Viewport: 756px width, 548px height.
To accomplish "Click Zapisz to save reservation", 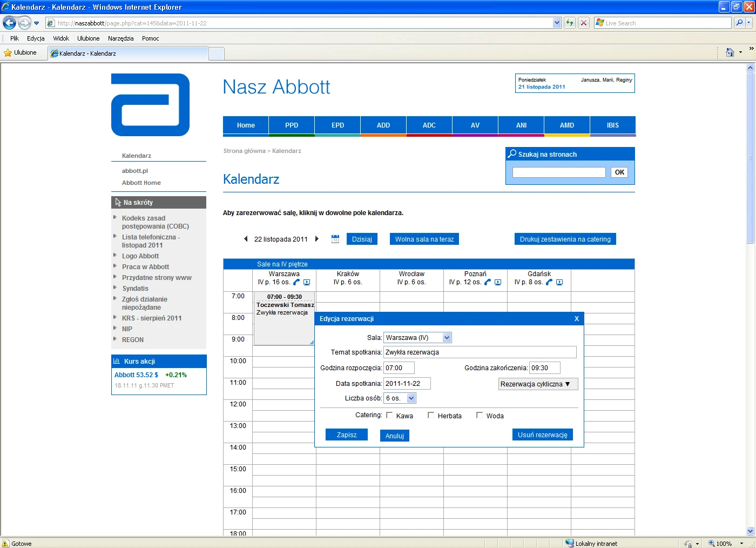I will tap(347, 435).
